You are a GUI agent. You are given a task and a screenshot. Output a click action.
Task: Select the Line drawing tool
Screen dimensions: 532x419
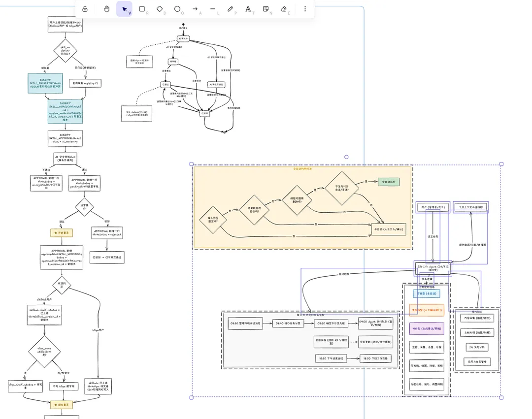[212, 9]
